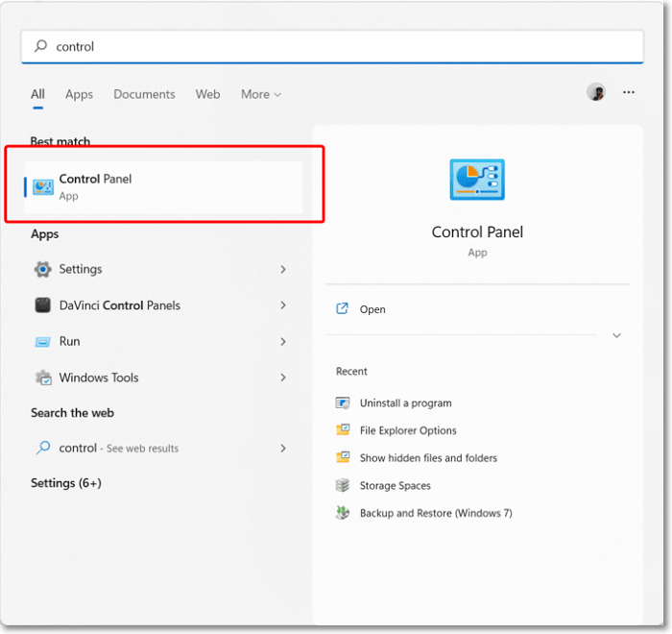Select the Web filter tab
672x634 pixels.
click(x=207, y=94)
